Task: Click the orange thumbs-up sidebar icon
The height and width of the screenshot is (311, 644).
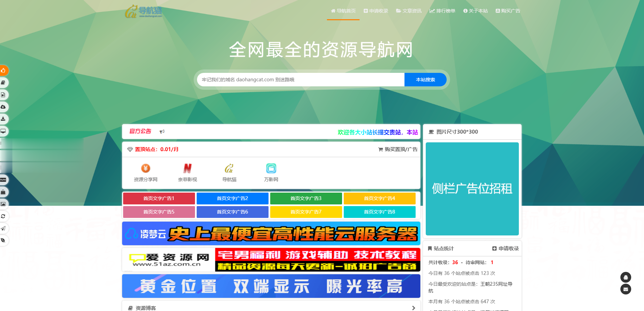Action: point(4,70)
